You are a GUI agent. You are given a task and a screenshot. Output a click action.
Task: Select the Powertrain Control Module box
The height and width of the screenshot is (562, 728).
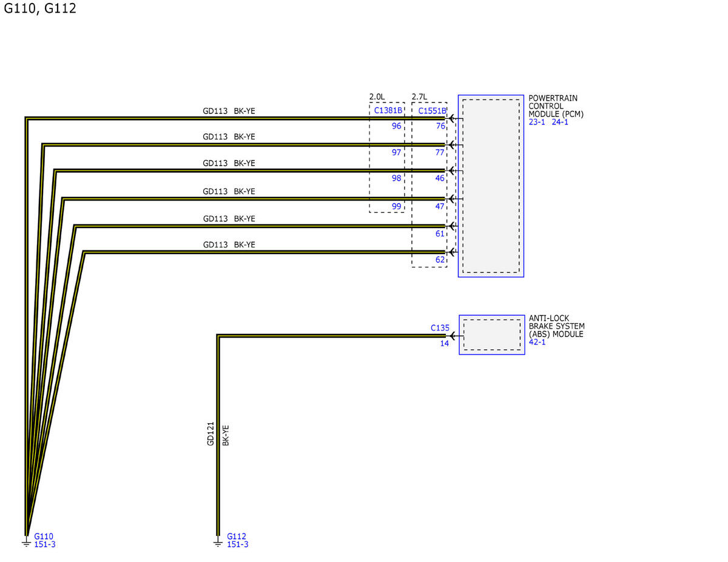[491, 186]
